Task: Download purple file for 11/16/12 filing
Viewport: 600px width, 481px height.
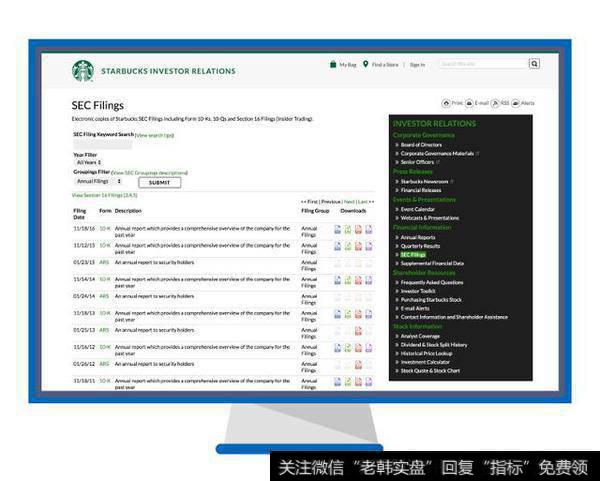Action: tap(368, 348)
